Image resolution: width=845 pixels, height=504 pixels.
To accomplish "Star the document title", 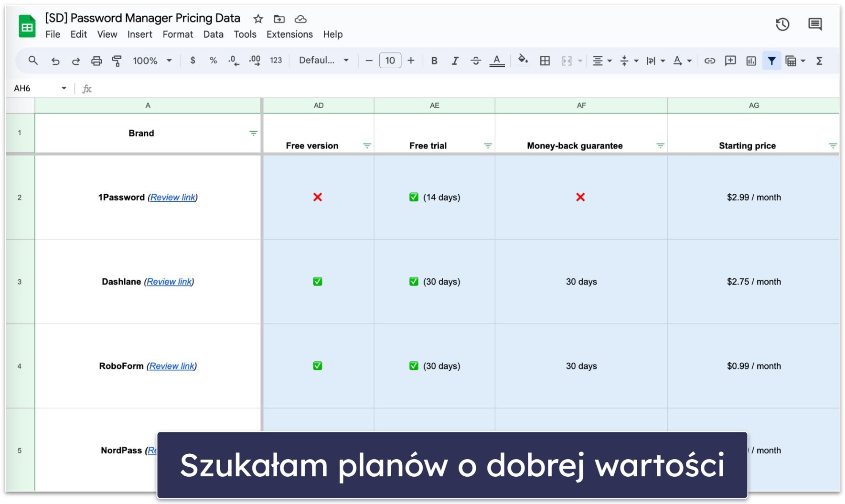I will point(258,19).
